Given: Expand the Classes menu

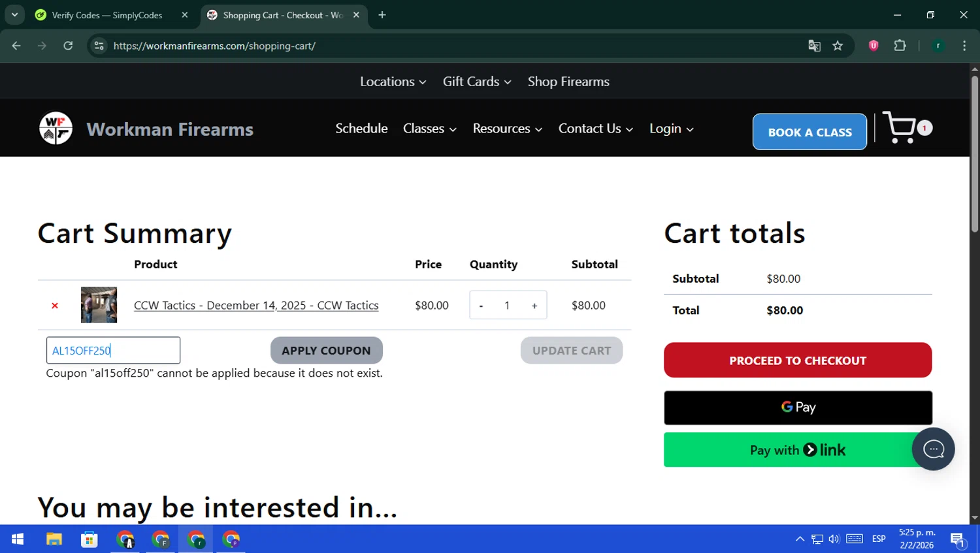Looking at the screenshot, I should 429,129.
